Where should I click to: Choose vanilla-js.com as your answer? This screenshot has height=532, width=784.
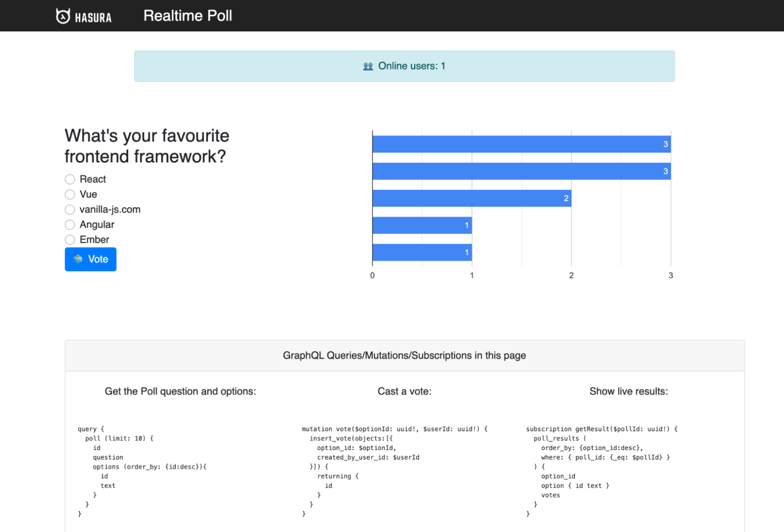[x=70, y=209]
